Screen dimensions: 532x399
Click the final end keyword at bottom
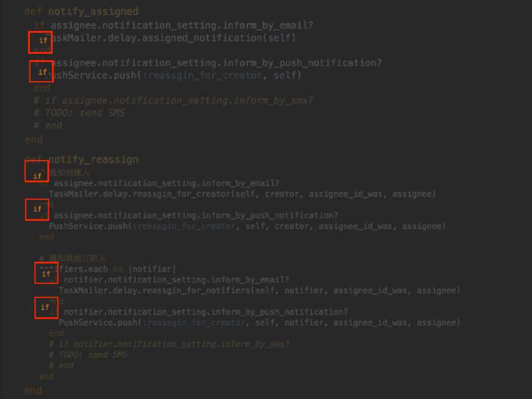33,390
